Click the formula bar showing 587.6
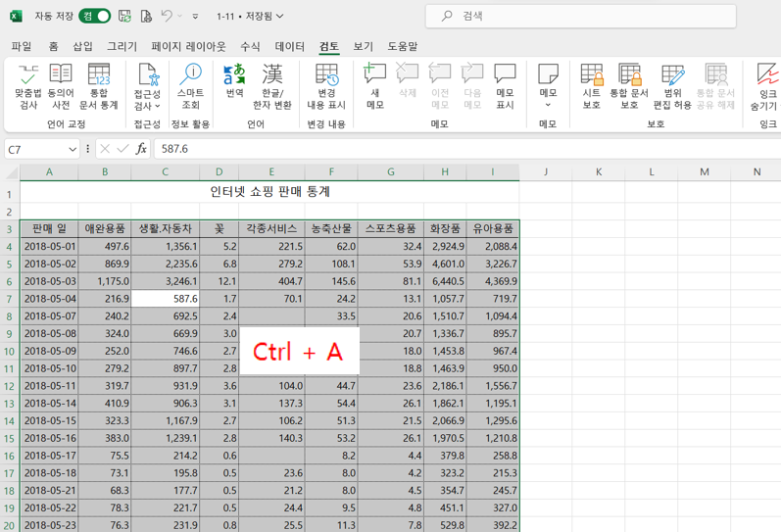Image resolution: width=781 pixels, height=532 pixels. (x=467, y=149)
